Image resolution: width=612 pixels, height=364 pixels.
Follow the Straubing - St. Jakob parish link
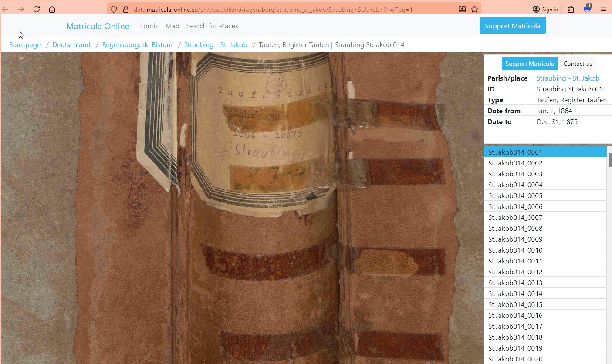[x=568, y=78]
